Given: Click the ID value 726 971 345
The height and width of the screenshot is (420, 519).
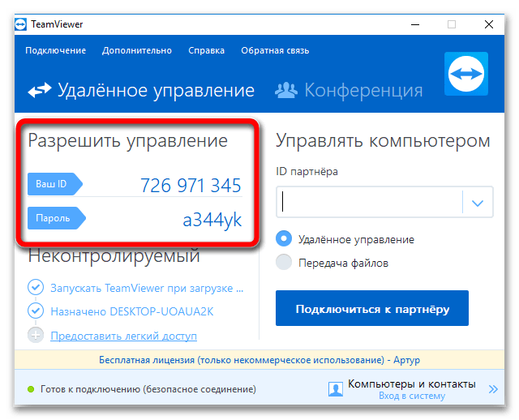Looking at the screenshot, I should coord(191,186).
